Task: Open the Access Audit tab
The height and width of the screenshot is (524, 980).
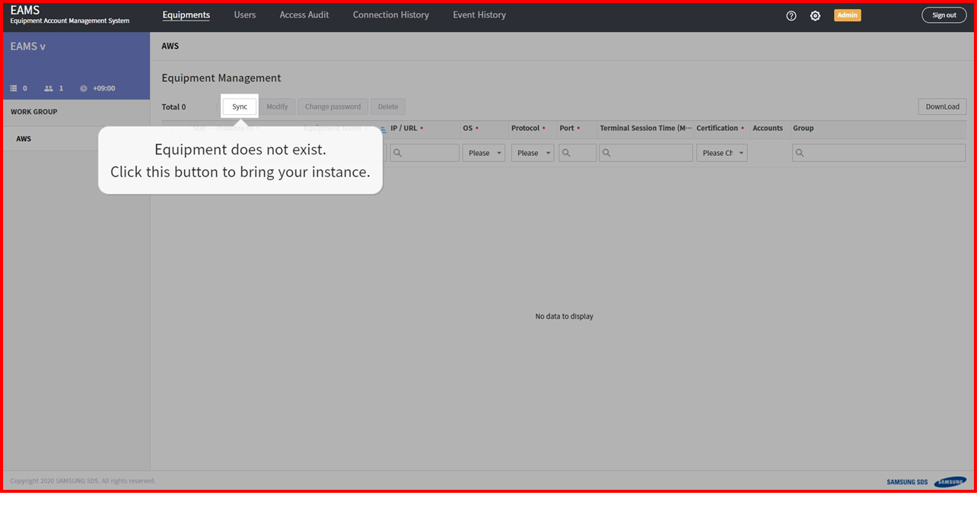Action: (304, 15)
